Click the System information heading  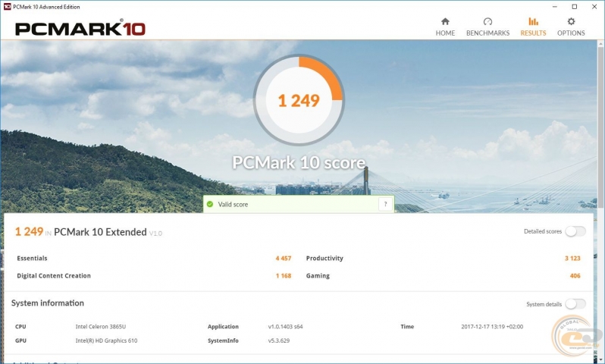(x=48, y=303)
